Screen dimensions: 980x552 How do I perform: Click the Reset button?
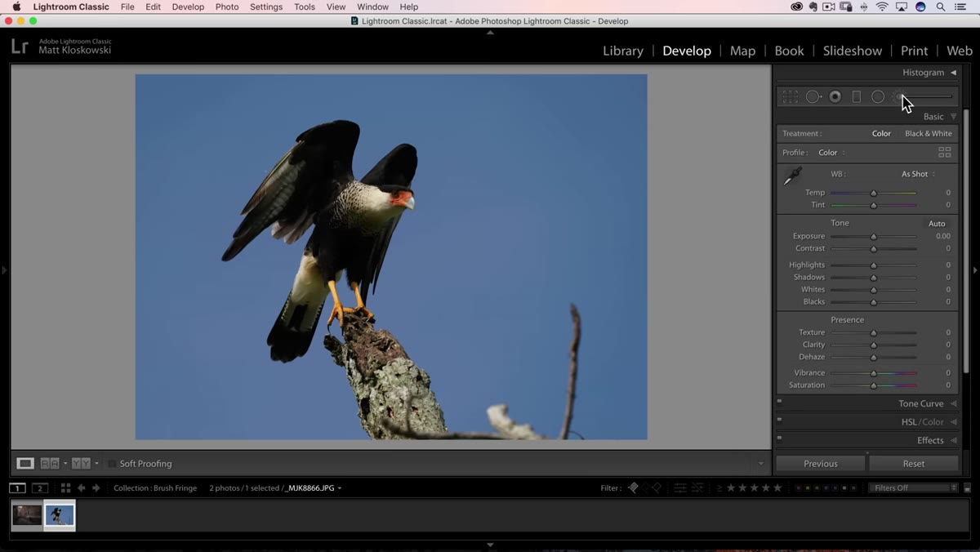point(914,463)
